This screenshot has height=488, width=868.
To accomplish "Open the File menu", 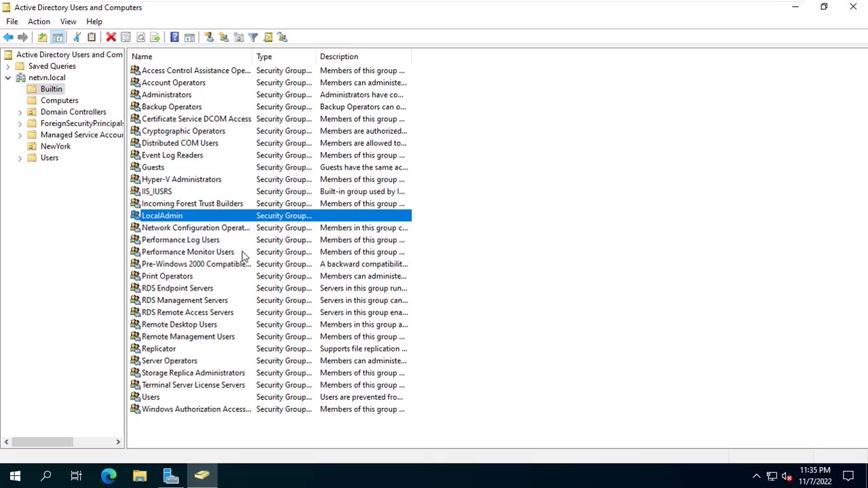I will pos(12,22).
